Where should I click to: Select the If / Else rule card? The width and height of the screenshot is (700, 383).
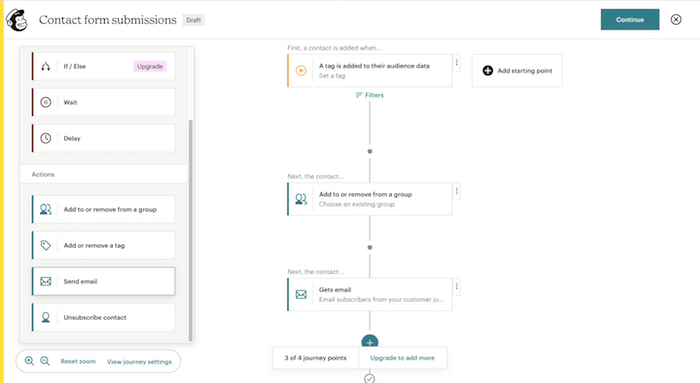(103, 67)
